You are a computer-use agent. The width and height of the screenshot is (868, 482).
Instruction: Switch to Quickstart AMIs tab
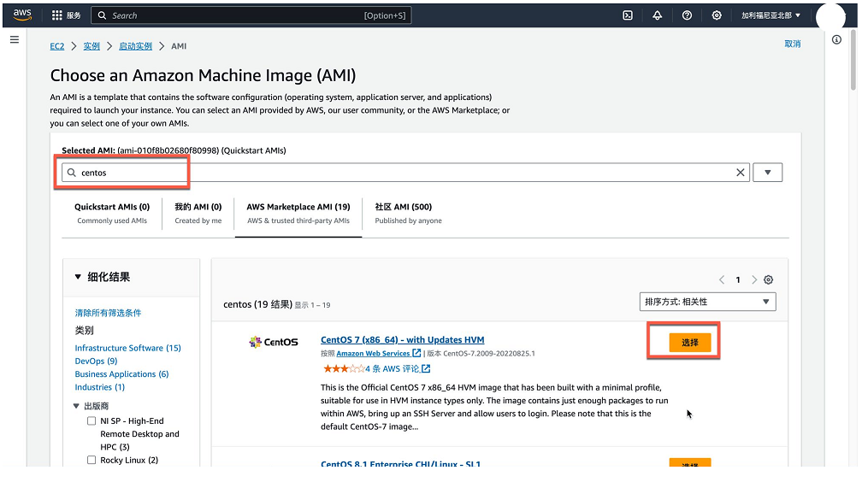point(112,213)
